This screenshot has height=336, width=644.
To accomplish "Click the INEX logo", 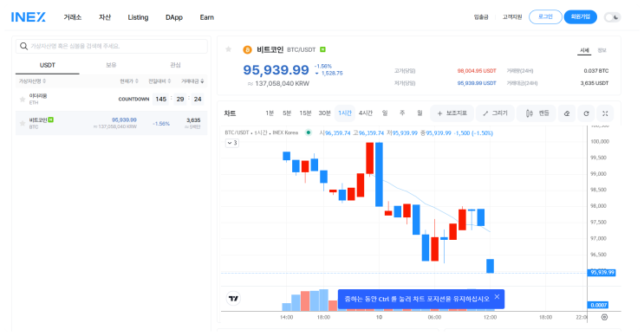I will point(29,17).
